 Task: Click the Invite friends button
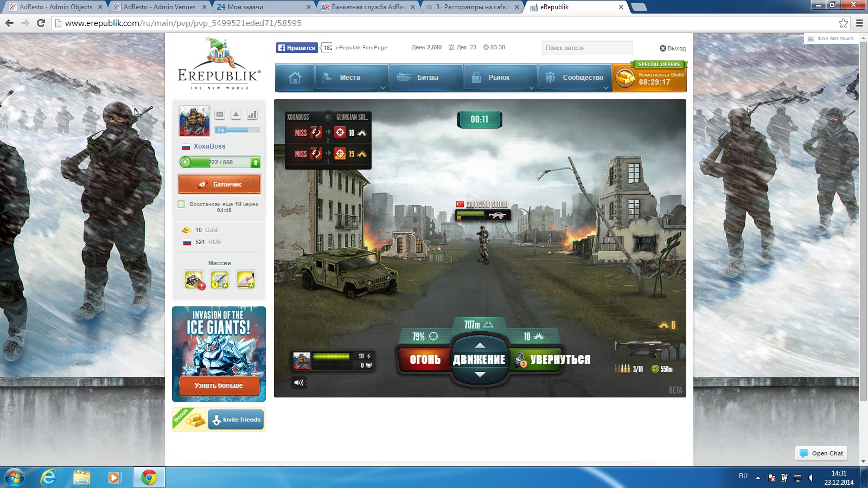pos(236,420)
